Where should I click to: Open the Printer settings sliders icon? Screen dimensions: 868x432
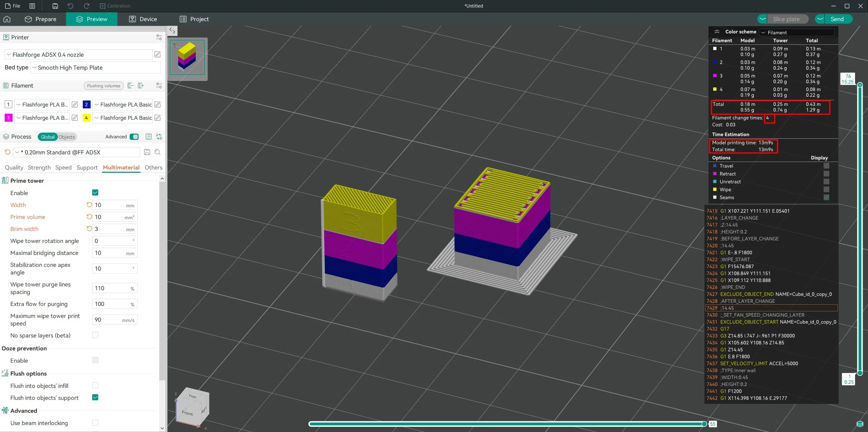tap(158, 37)
